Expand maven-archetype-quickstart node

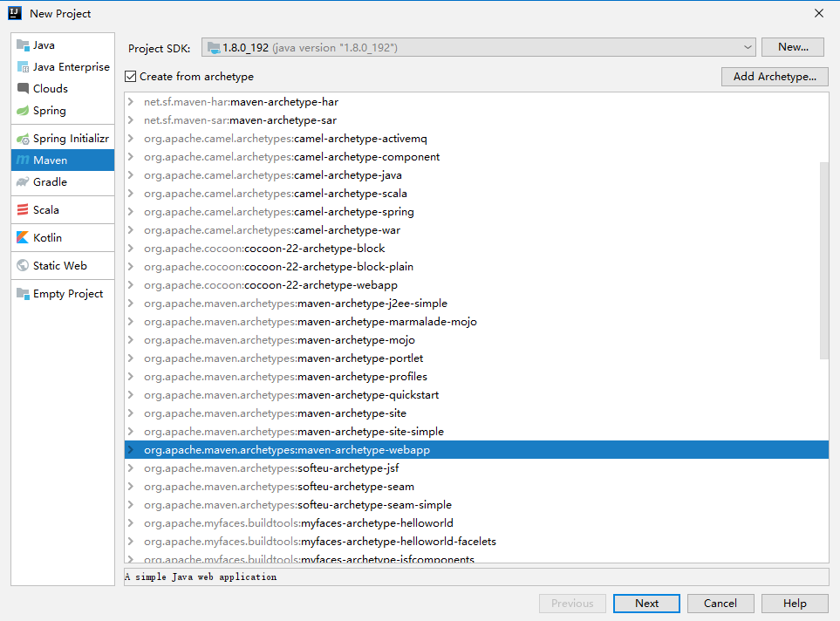(x=131, y=395)
